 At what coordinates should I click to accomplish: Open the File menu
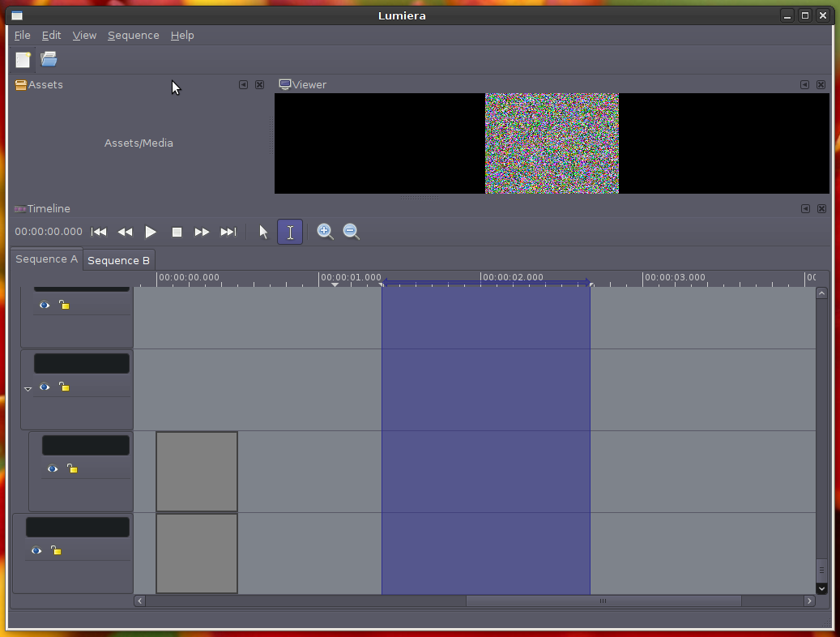tap(22, 36)
